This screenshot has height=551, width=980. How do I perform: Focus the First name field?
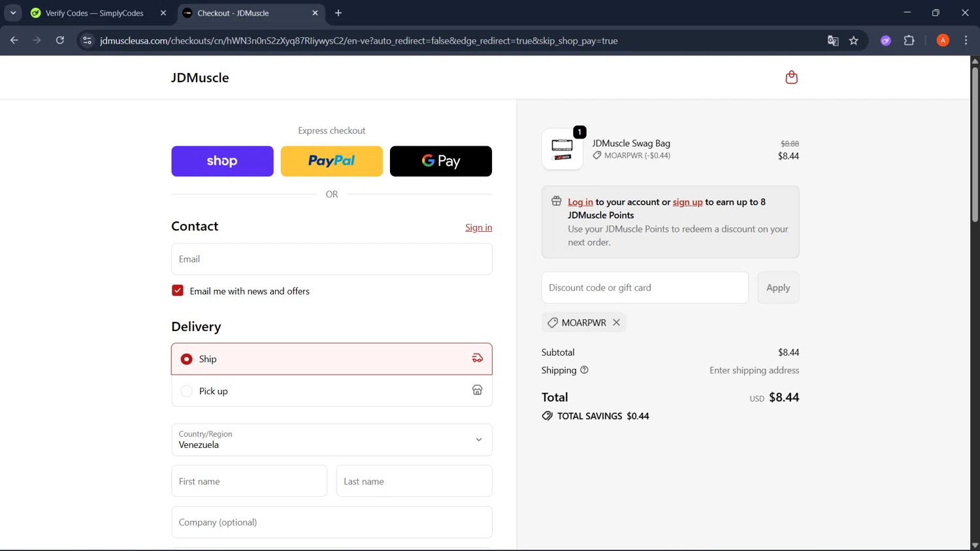(249, 481)
